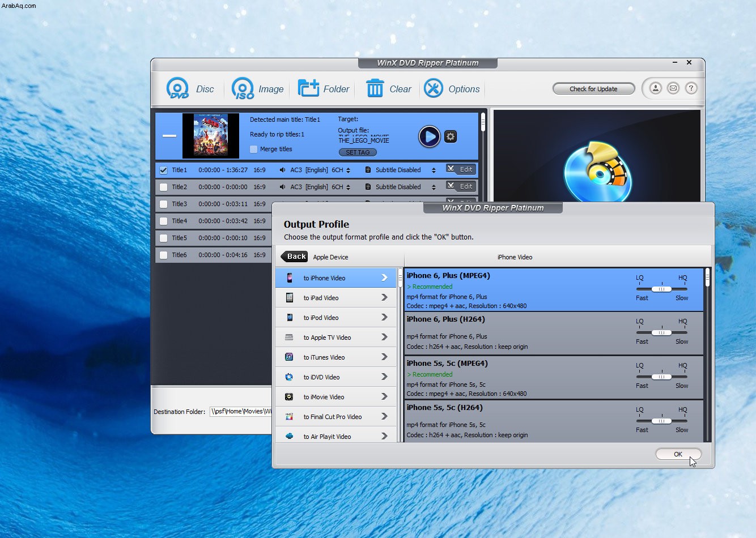756x538 pixels.
Task: Click Title1 audio speaker icon
Action: pos(282,170)
